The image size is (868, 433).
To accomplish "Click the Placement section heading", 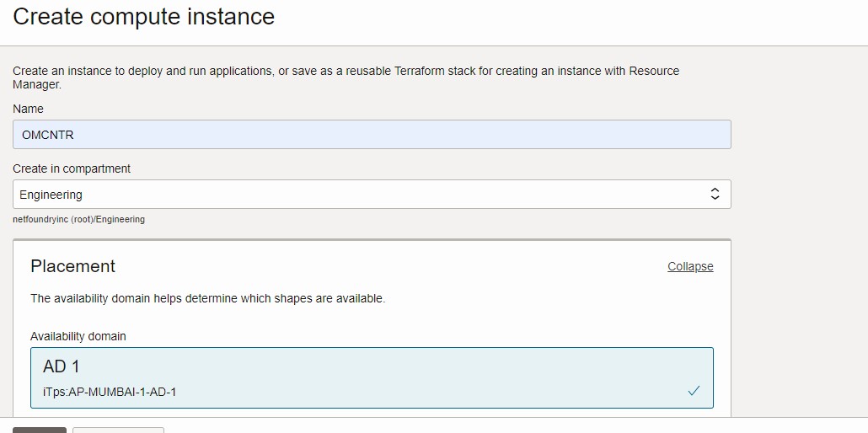I will point(73,266).
